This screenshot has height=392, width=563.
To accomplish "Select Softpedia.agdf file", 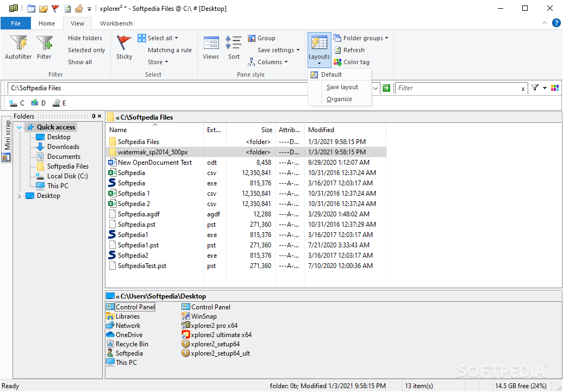I will click(139, 214).
